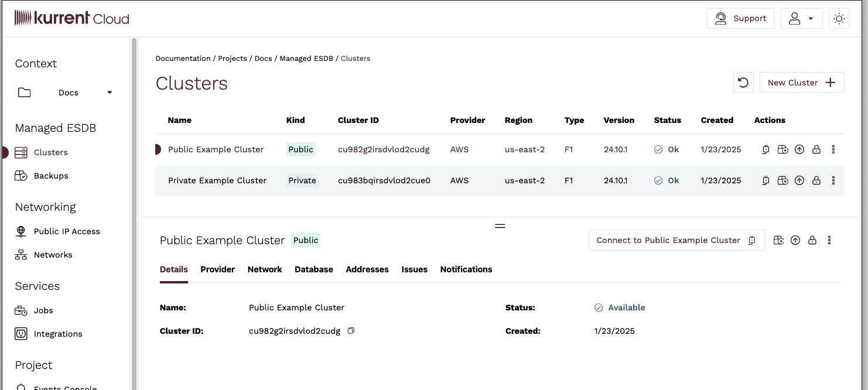This screenshot has height=390, width=868.
Task: Copy the Cluster ID using the copy icon
Action: 351,330
